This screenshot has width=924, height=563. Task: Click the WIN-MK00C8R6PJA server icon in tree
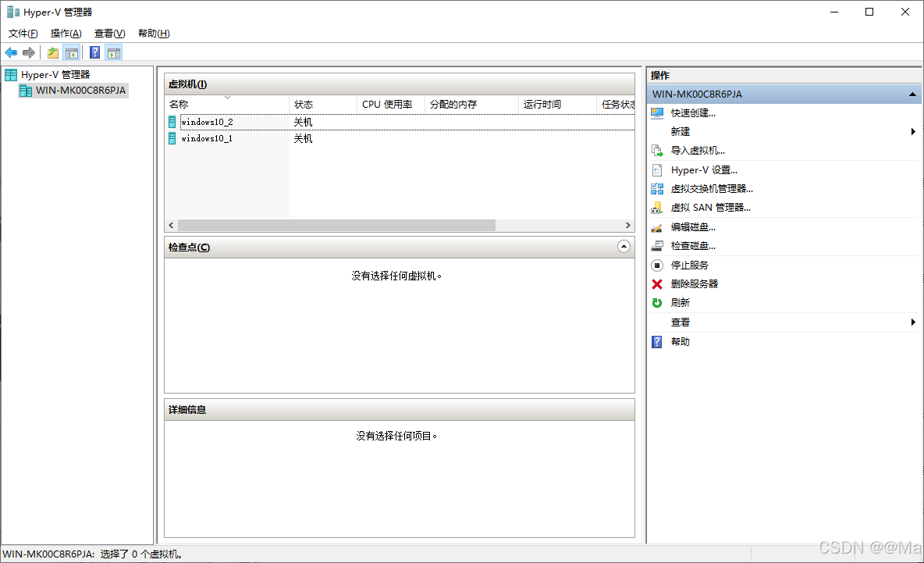(26, 91)
